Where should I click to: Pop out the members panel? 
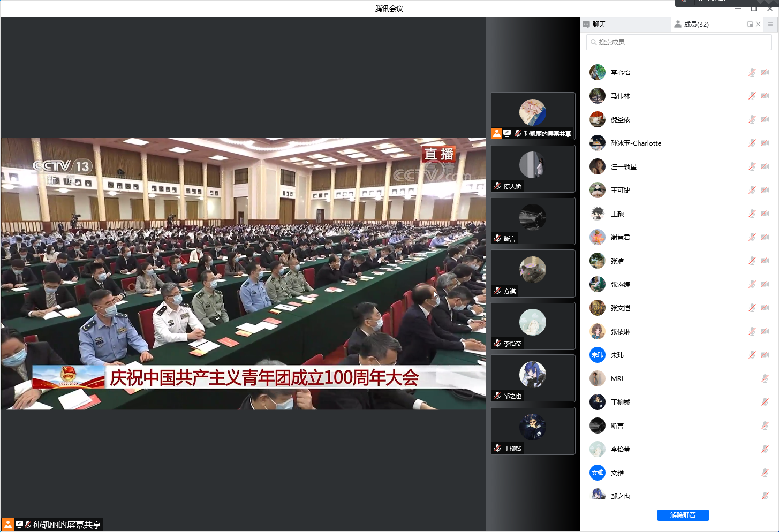pos(750,25)
